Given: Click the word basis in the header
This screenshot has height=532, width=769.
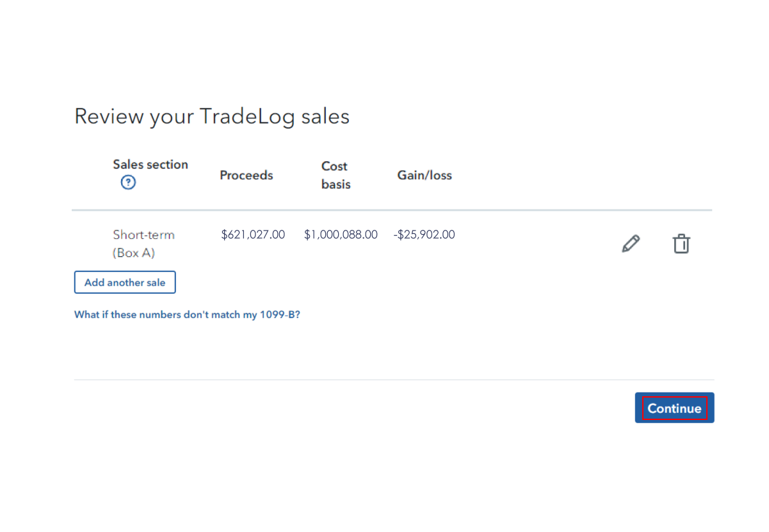Looking at the screenshot, I should point(336,184).
